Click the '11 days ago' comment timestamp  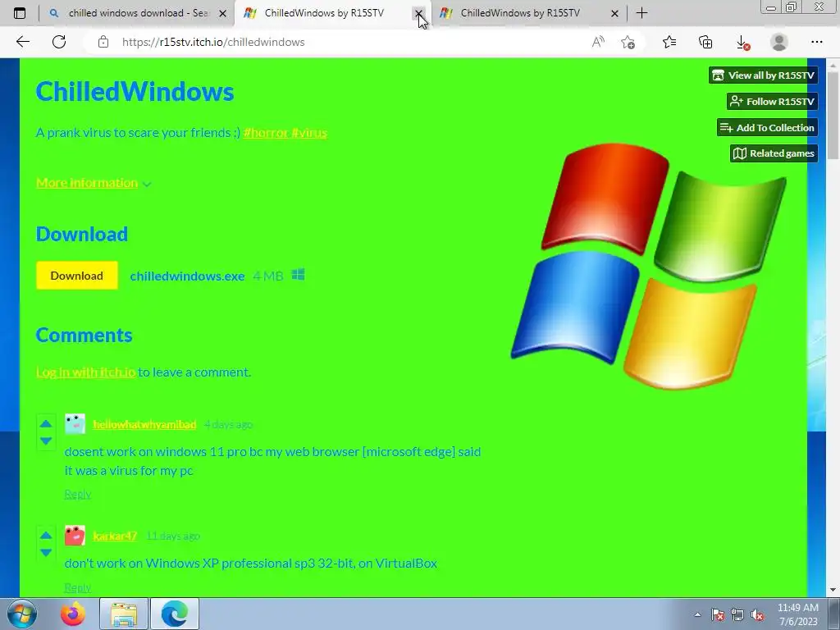pyautogui.click(x=173, y=536)
